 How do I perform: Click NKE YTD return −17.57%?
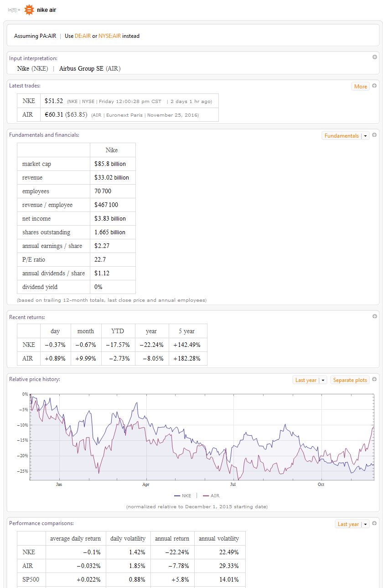(x=118, y=345)
